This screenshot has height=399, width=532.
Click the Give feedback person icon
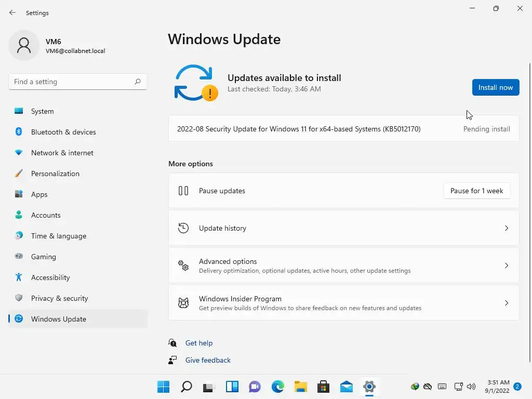(x=172, y=360)
